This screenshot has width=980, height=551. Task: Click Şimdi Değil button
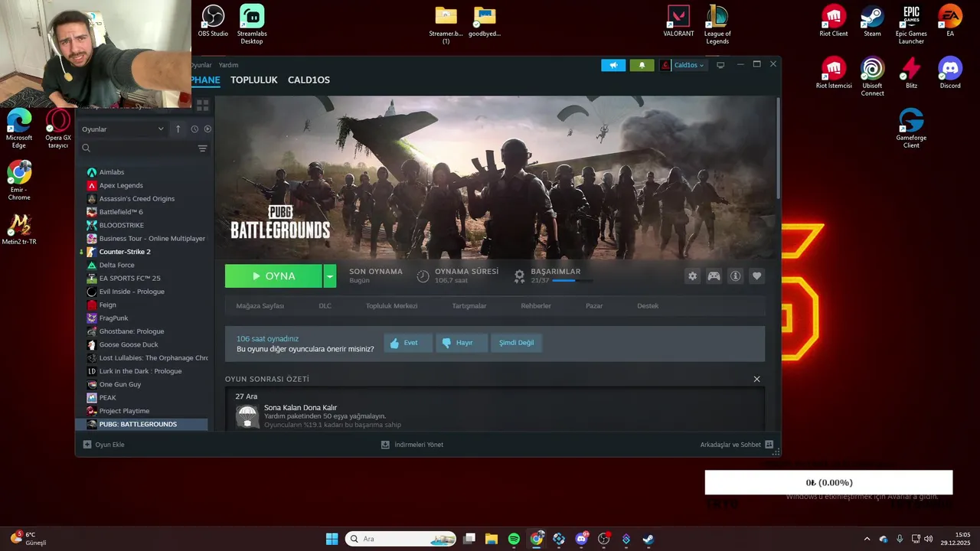click(516, 343)
